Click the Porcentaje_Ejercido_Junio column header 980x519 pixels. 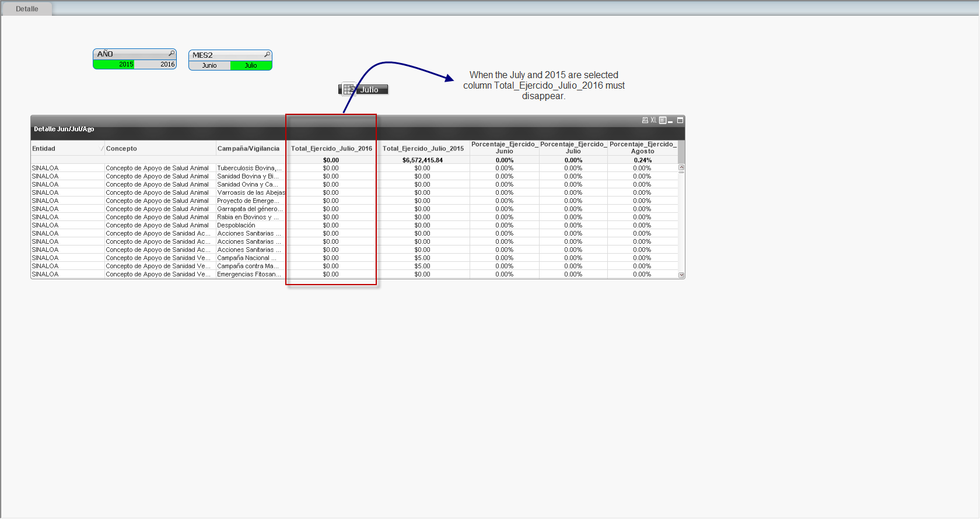coord(505,148)
